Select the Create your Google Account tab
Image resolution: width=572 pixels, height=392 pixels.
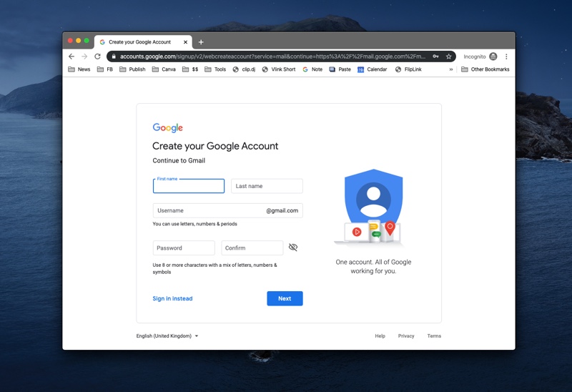[143, 42]
